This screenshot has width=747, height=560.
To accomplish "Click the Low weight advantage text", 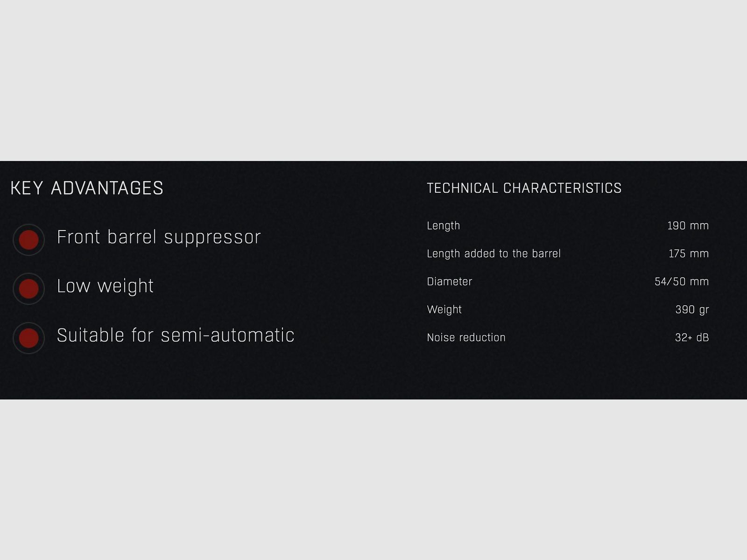I will [x=105, y=286].
